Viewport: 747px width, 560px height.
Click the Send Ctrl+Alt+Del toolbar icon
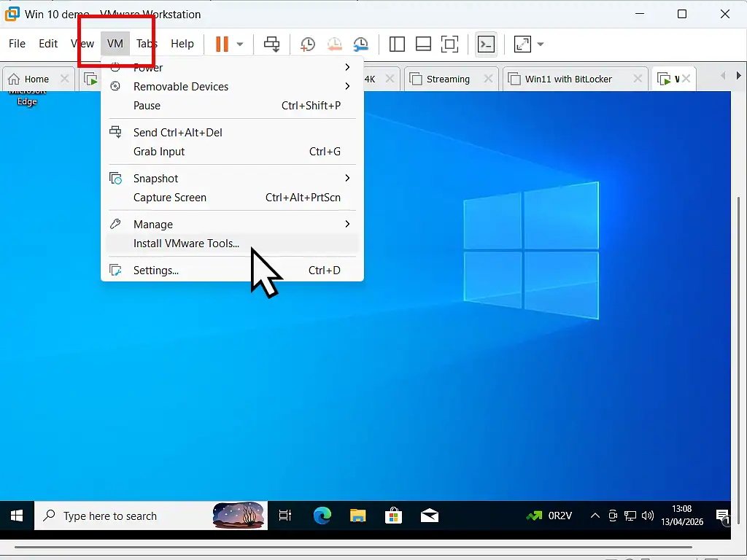click(271, 44)
